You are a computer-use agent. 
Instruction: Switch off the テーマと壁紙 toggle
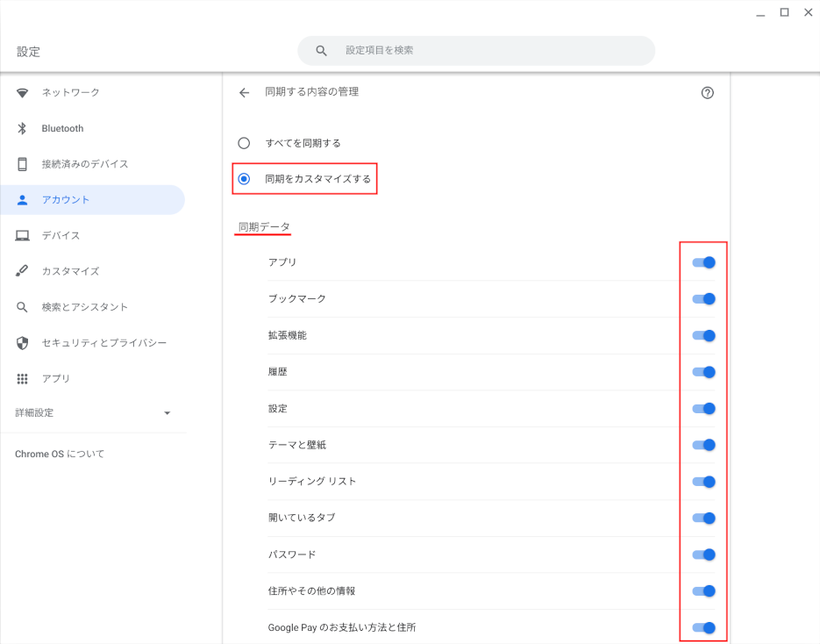point(703,445)
